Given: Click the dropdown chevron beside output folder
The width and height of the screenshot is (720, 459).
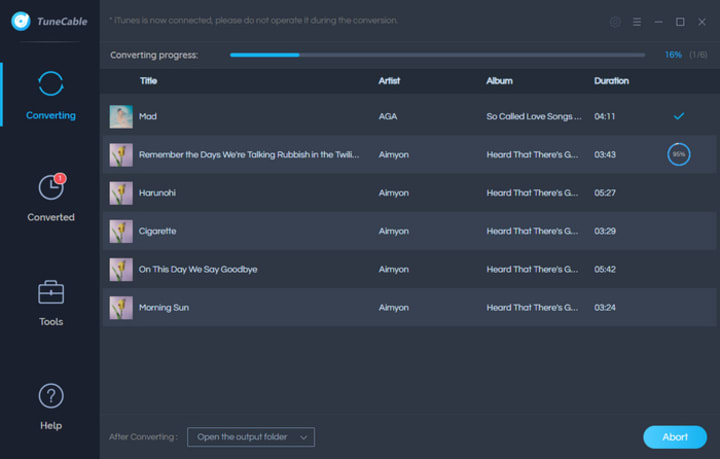Looking at the screenshot, I should click(304, 437).
